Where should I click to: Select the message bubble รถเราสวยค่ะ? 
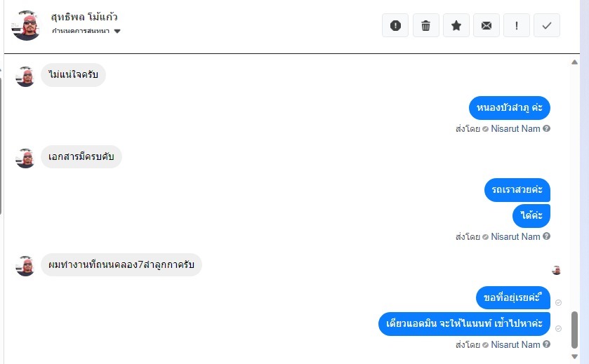tap(517, 190)
